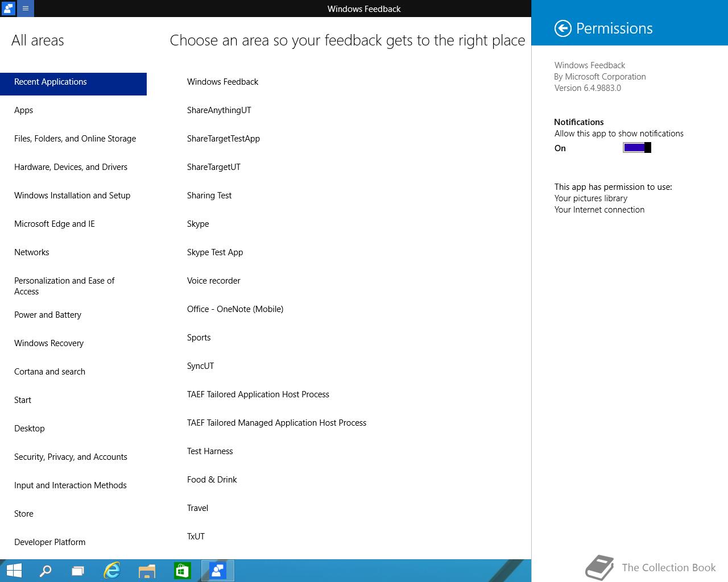Click TAEF Tailored Application Host Process
Viewport: 728px width, 582px height.
258,394
